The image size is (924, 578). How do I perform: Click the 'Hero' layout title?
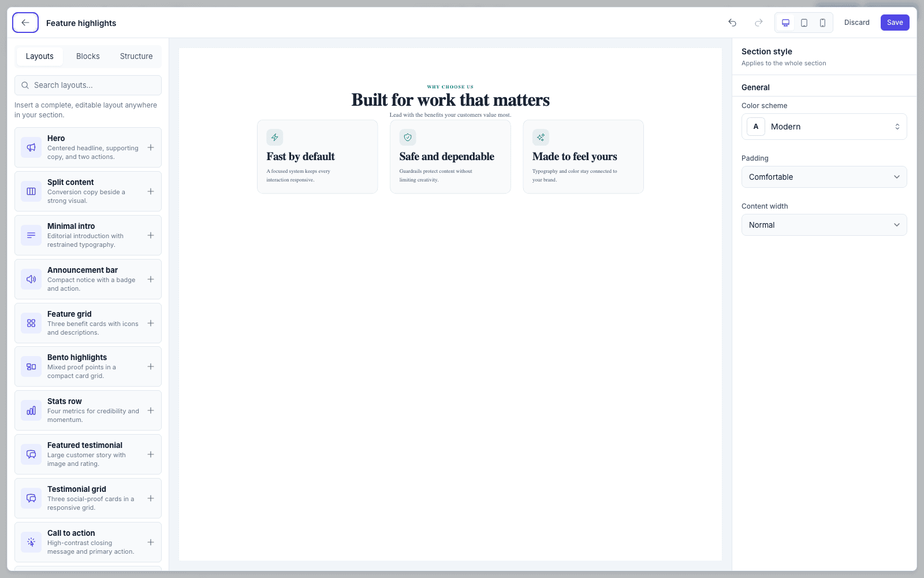coord(56,138)
